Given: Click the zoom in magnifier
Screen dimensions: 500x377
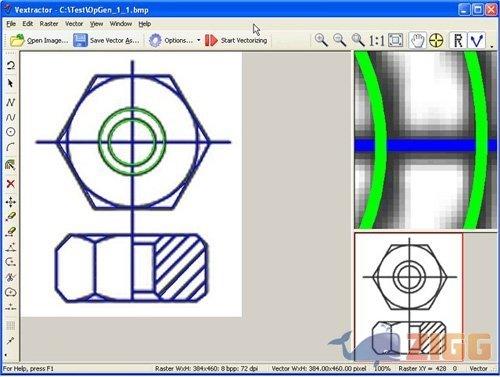Looking at the screenshot, I should [x=321, y=40].
